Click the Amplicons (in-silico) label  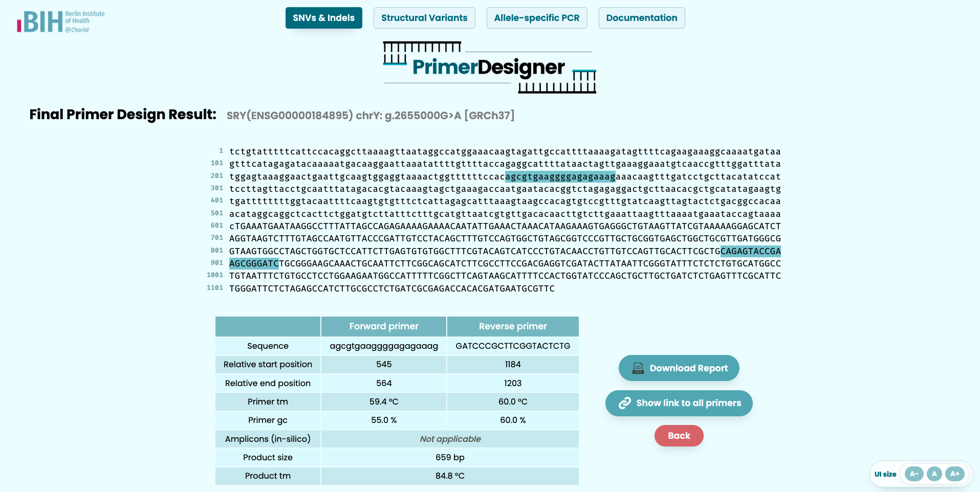pos(268,439)
